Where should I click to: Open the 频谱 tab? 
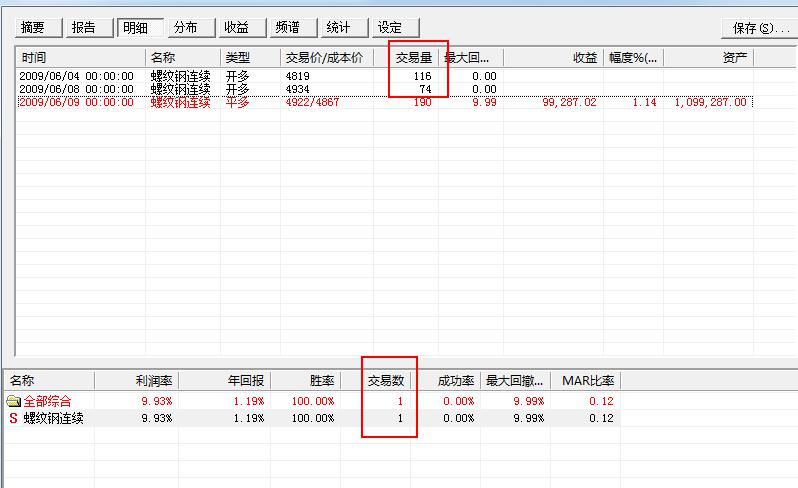293,27
